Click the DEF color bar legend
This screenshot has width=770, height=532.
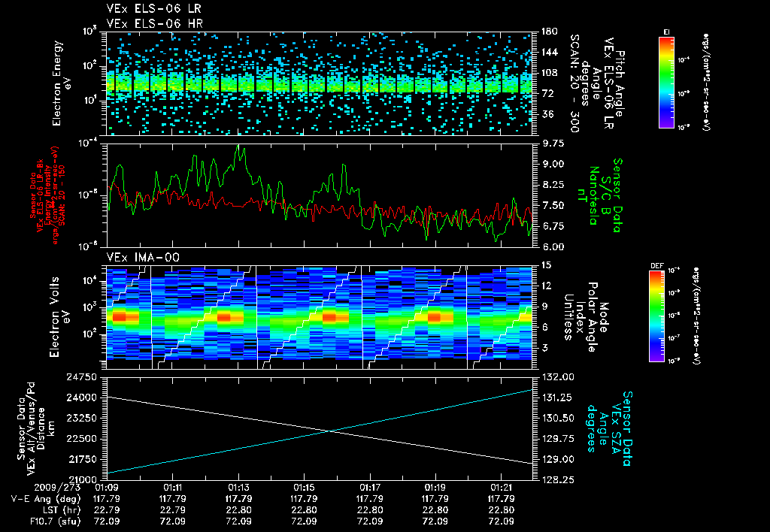coord(657,316)
